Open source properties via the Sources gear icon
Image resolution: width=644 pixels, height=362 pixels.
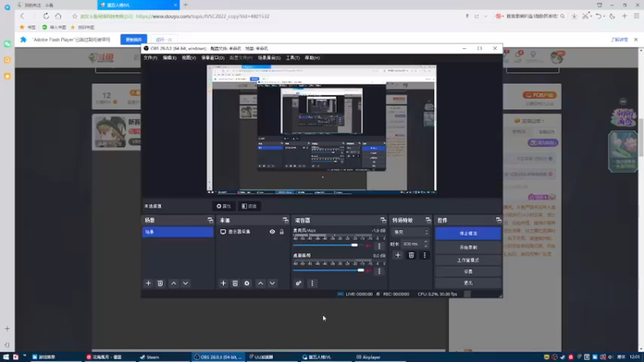click(x=247, y=283)
